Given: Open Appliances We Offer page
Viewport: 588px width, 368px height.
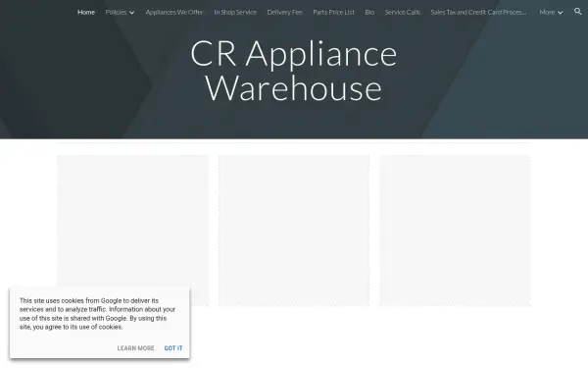Looking at the screenshot, I should pos(174,12).
